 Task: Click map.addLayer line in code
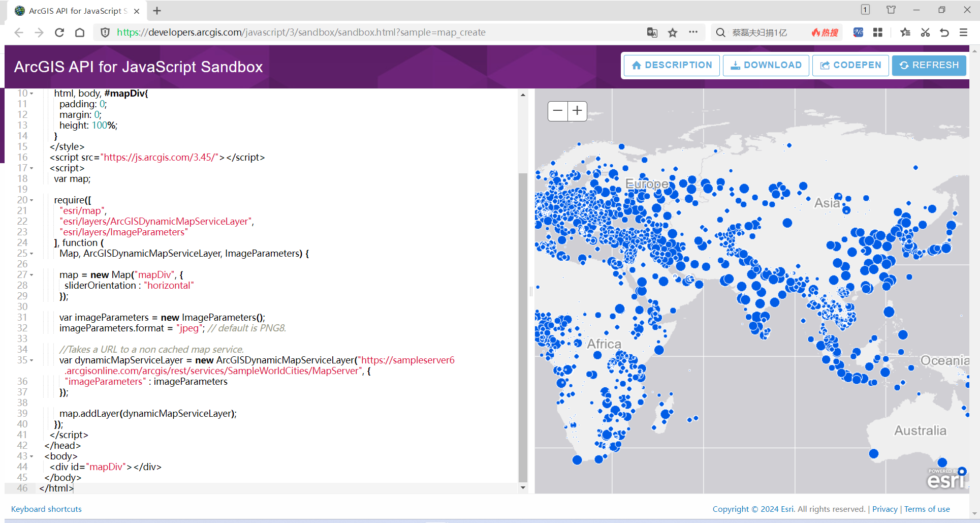click(148, 414)
